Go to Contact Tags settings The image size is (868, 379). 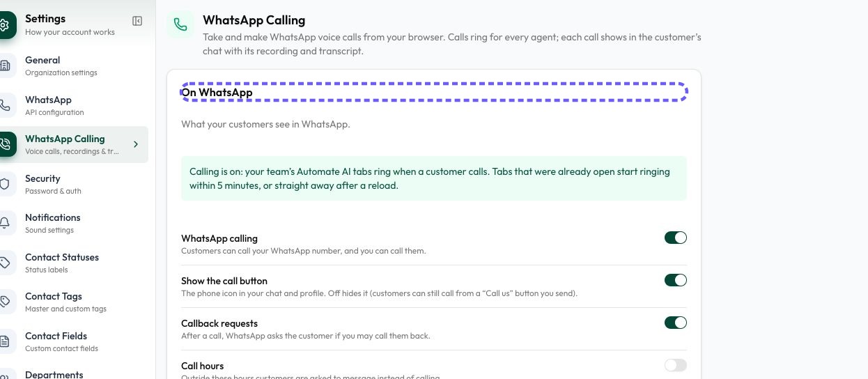[x=74, y=302]
